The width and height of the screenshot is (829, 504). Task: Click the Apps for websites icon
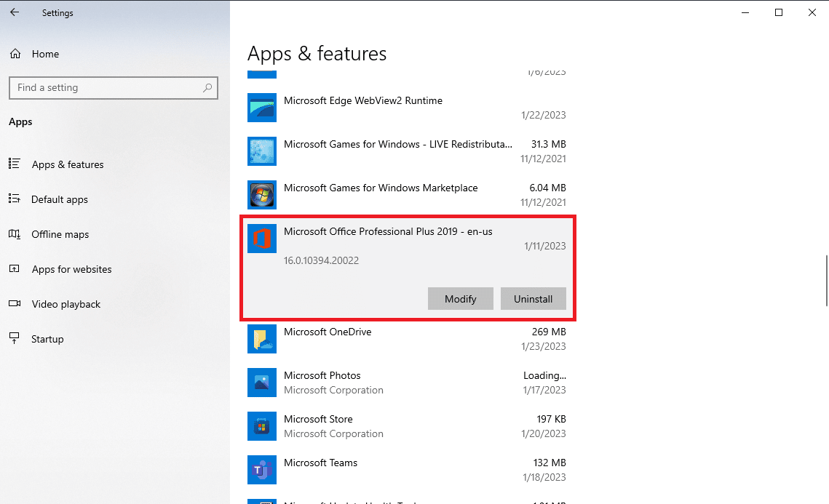click(x=15, y=269)
